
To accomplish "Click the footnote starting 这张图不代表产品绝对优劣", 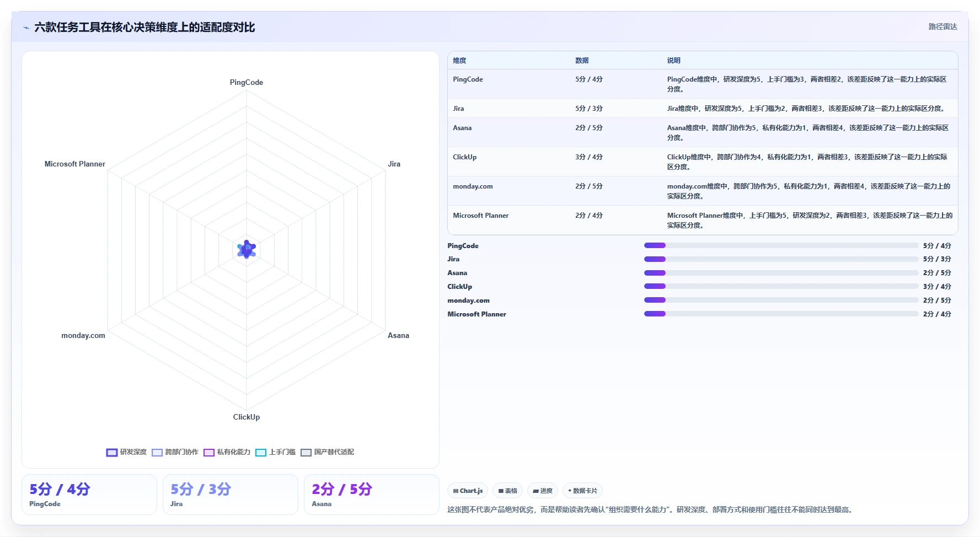I will 651,509.
